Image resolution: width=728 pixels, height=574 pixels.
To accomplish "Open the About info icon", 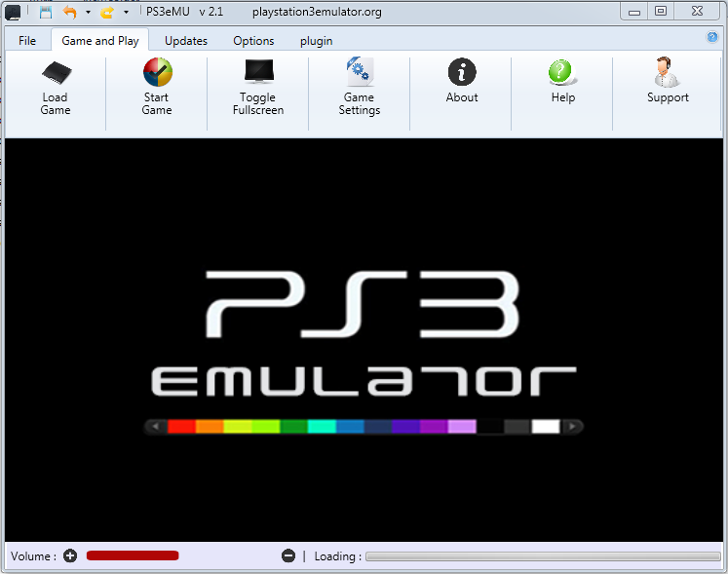I will point(462,72).
